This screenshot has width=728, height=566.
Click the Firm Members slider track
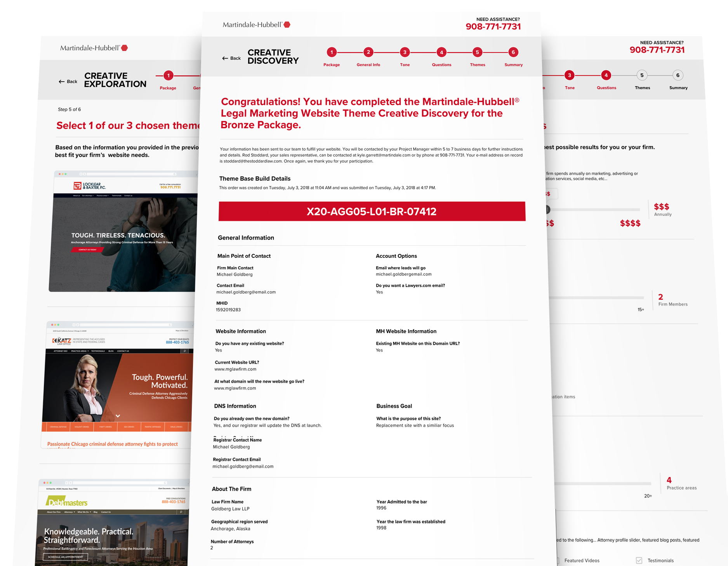click(x=596, y=298)
